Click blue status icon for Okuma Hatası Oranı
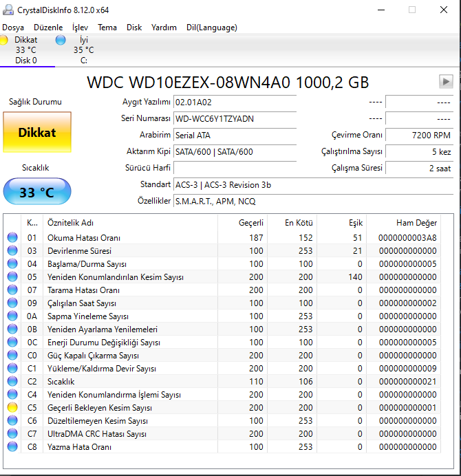461x476 pixels. coord(12,237)
